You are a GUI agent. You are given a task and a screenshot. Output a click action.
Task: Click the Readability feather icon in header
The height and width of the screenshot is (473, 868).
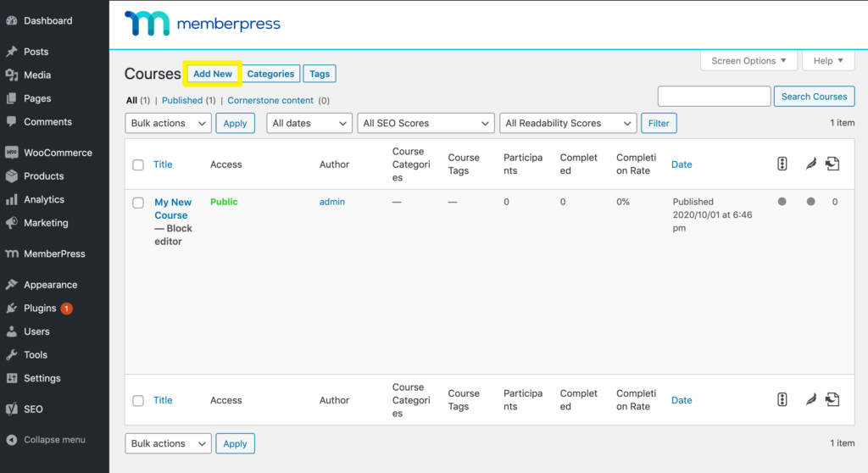point(811,164)
